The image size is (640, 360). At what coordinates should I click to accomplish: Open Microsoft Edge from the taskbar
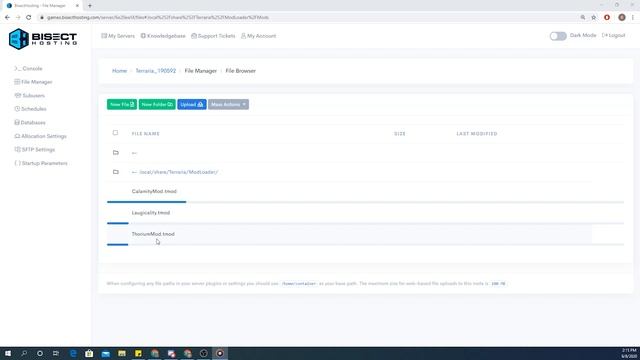click(x=73, y=353)
